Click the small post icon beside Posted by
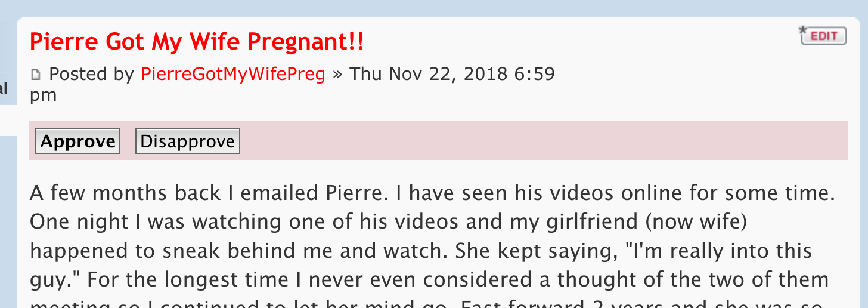This screenshot has height=308, width=868. coord(36,75)
